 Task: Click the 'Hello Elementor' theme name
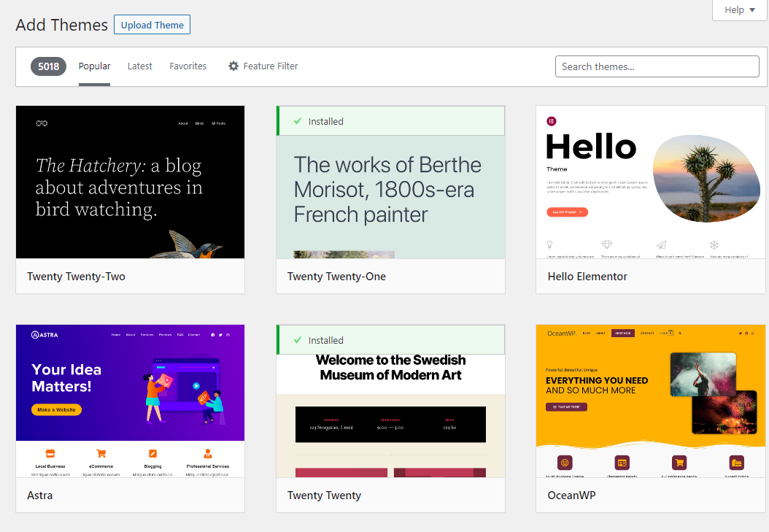click(587, 277)
